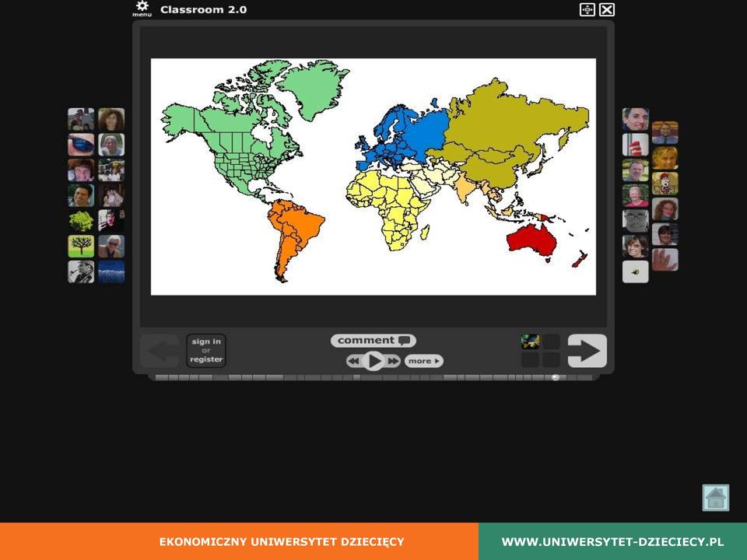Select the gray-haired woman avatar on left
This screenshot has width=747, height=560.
(x=111, y=145)
